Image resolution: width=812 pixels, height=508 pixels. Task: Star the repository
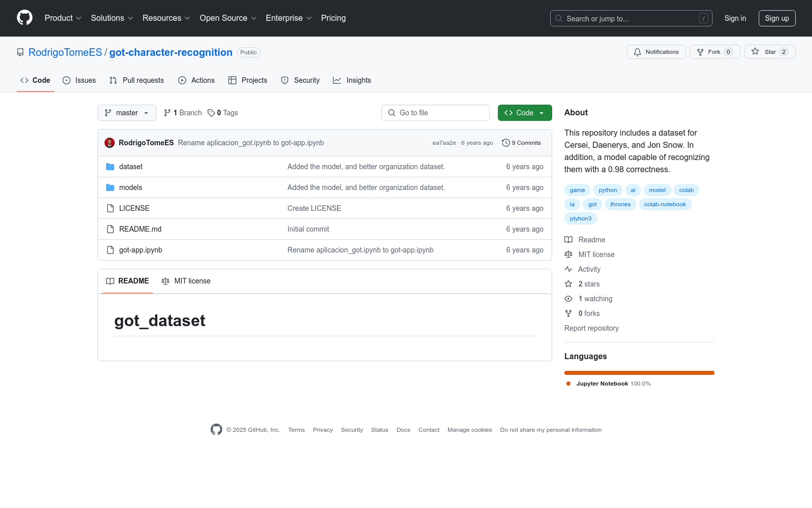click(770, 52)
